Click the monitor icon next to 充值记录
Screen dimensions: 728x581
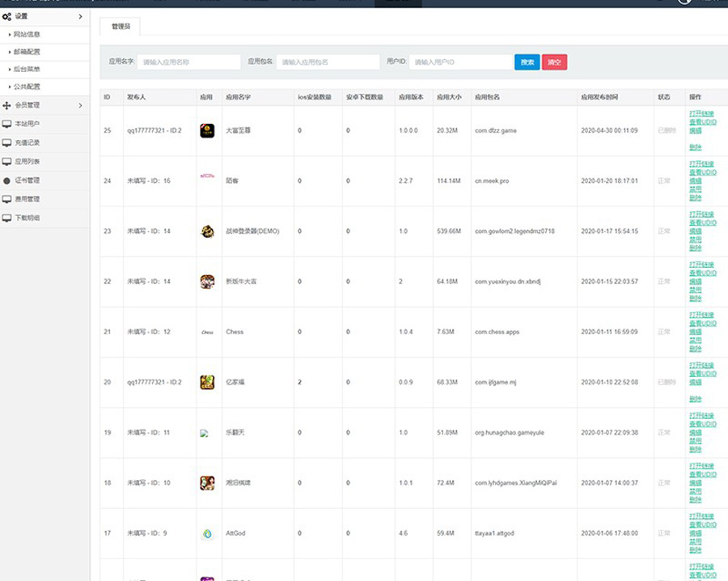pyautogui.click(x=7, y=142)
